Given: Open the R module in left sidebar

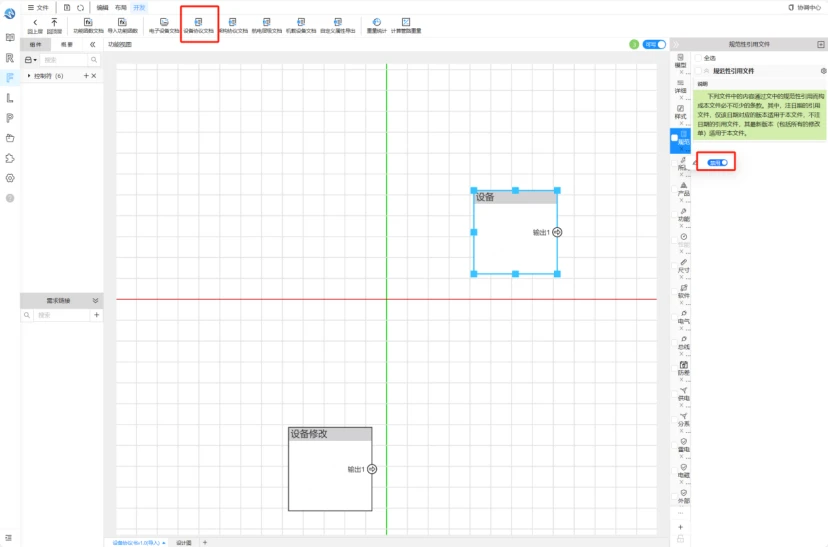Looking at the screenshot, I should [10, 58].
